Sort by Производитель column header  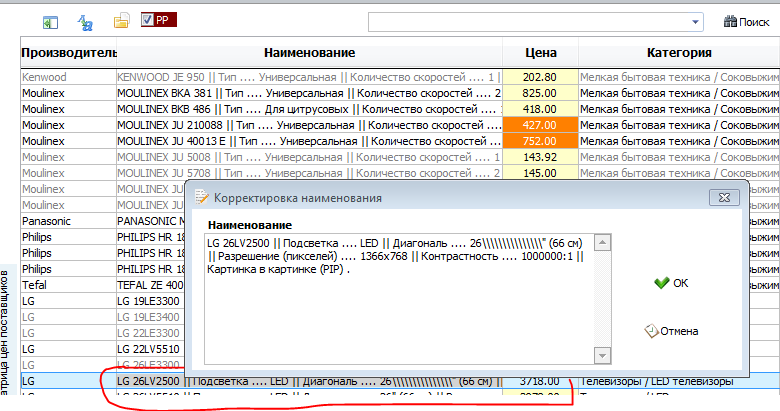pyautogui.click(x=69, y=53)
